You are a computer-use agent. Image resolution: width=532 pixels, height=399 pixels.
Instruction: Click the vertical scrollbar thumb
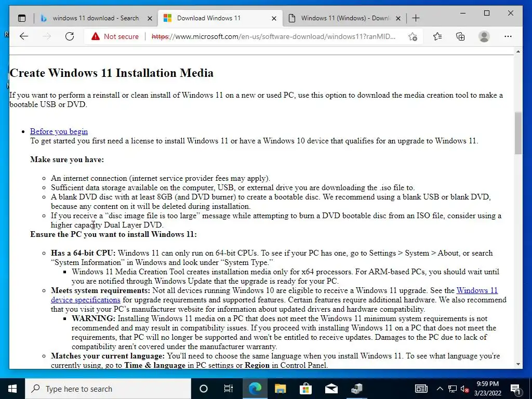(518, 133)
